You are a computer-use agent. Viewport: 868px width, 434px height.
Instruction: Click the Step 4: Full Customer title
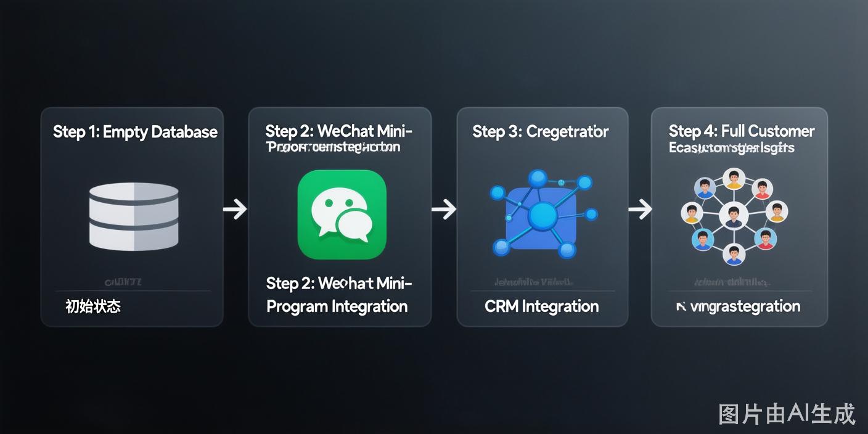coord(742,131)
